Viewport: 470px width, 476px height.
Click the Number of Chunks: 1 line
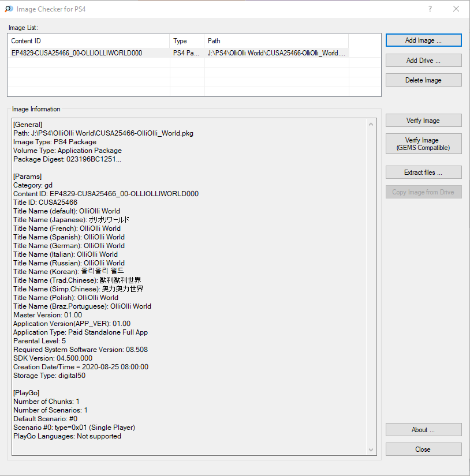click(47, 402)
